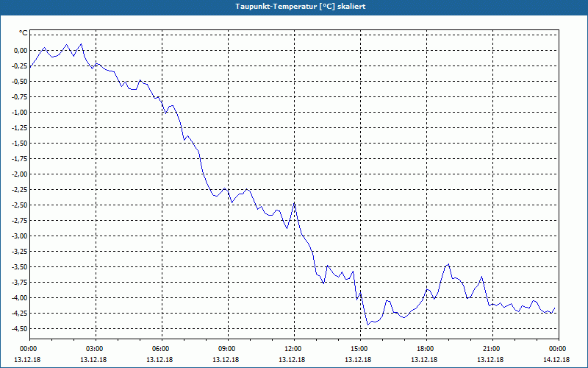Click the -3,25 y-axis label
588x368 pixels.
pos(20,252)
